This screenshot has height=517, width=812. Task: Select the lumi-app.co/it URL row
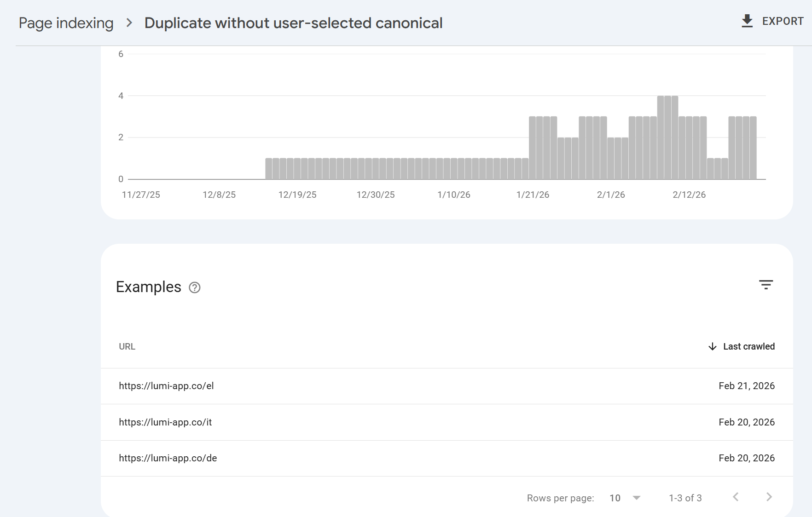pos(165,422)
